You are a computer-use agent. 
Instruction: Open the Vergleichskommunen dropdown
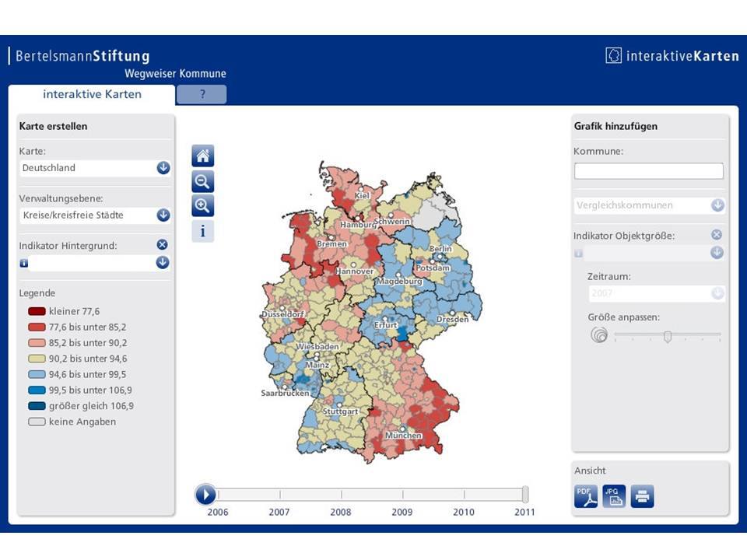[649, 205]
